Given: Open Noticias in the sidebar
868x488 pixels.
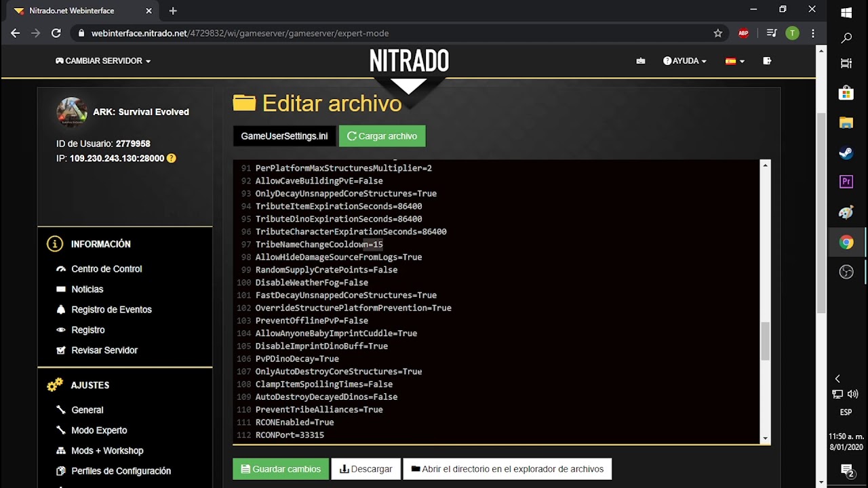Looking at the screenshot, I should (87, 289).
